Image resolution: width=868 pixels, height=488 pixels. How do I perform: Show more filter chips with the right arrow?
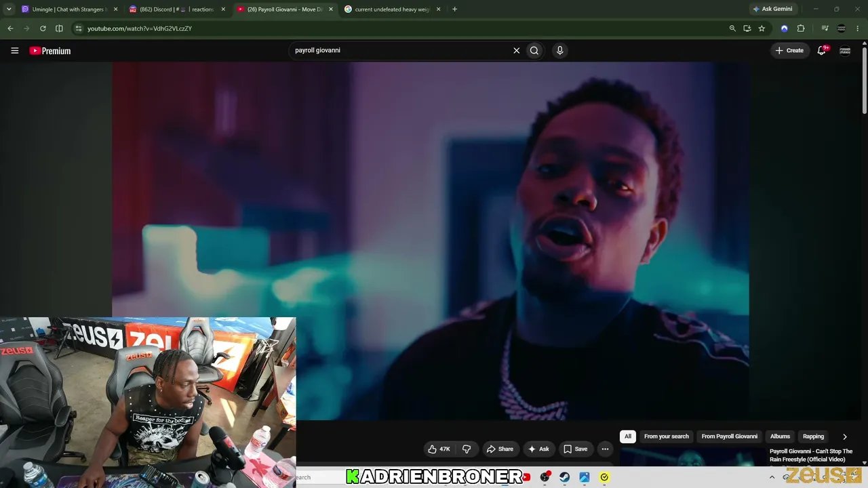coord(844,436)
